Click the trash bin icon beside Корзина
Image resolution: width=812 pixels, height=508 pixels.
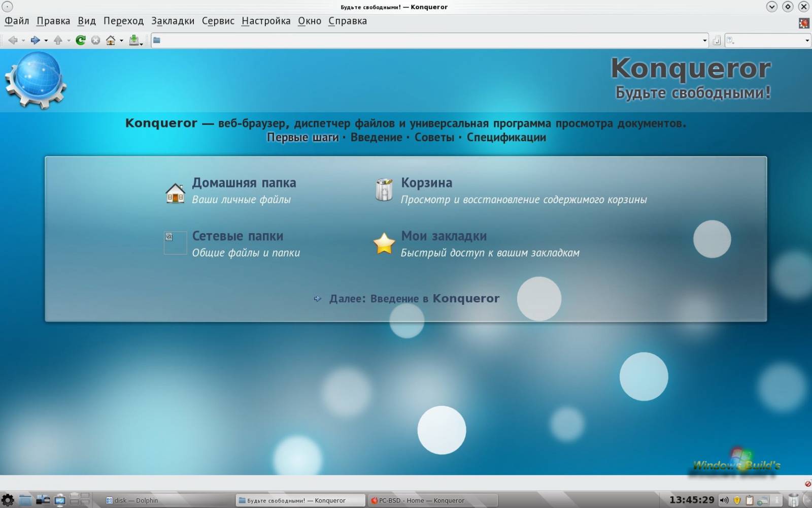click(x=384, y=190)
